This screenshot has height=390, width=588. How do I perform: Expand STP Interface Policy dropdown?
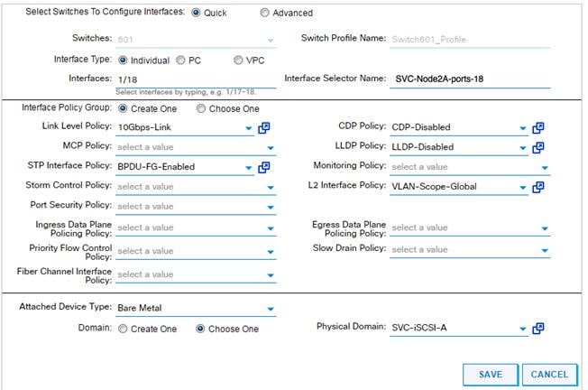[x=248, y=167]
